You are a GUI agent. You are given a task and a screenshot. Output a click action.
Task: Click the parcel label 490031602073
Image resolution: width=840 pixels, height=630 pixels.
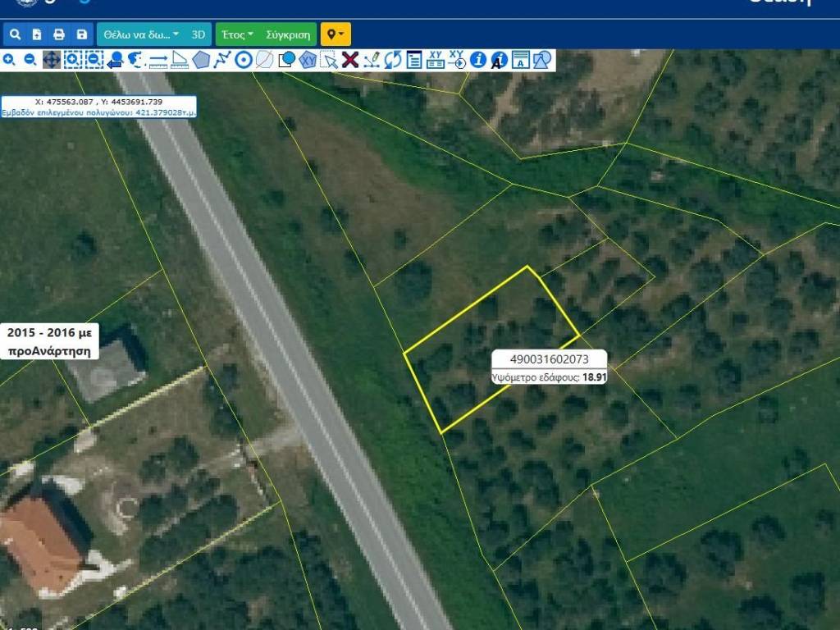(x=549, y=359)
